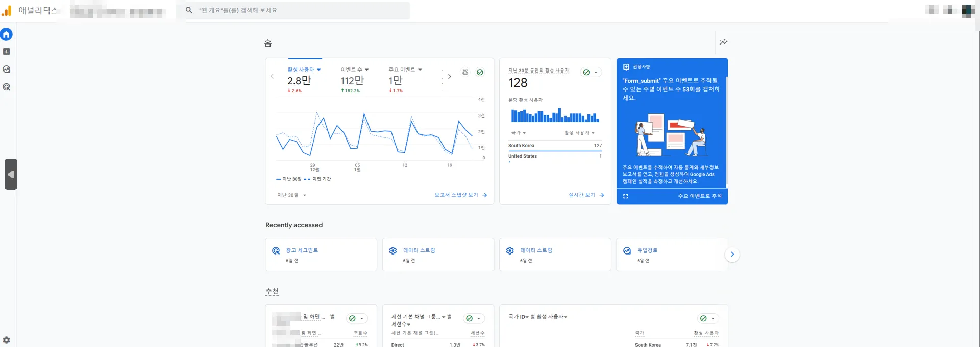Open 이벤트 수 metric dropdown arrow
The width and height of the screenshot is (980, 347).
[367, 70]
